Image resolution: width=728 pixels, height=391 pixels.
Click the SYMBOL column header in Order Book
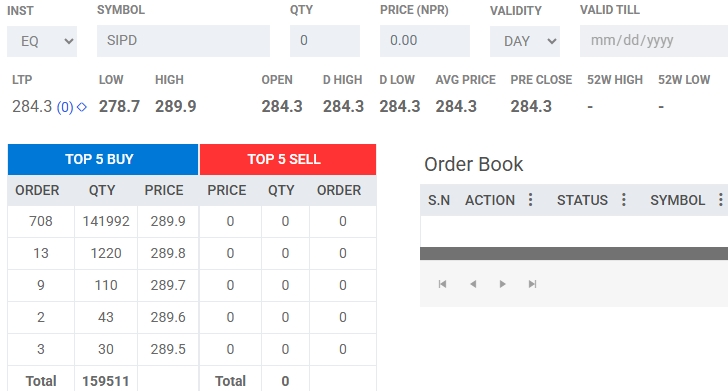pos(677,200)
